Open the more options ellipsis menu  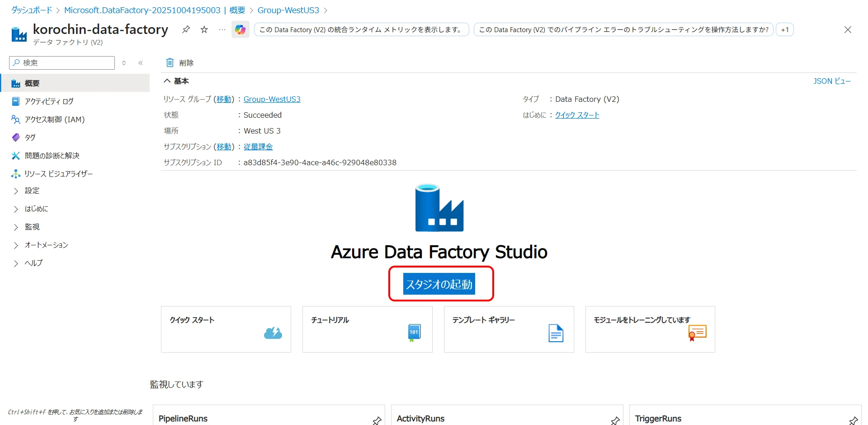222,30
